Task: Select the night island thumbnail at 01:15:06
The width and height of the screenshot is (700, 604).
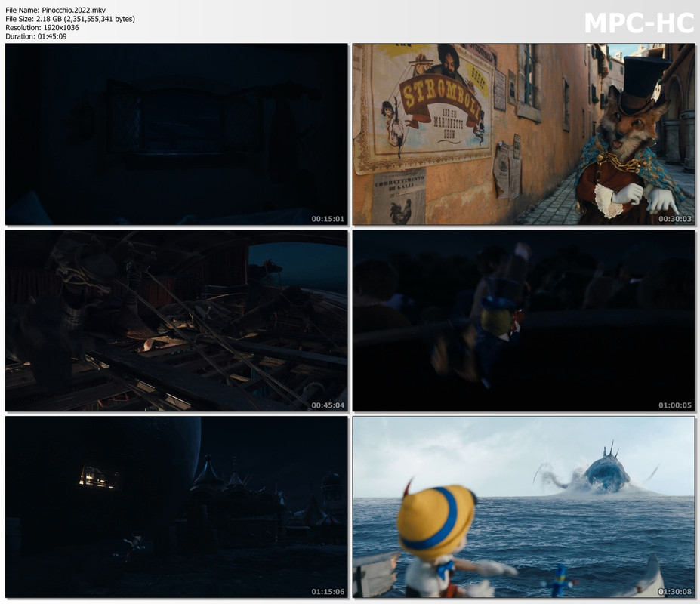Action: [177, 507]
